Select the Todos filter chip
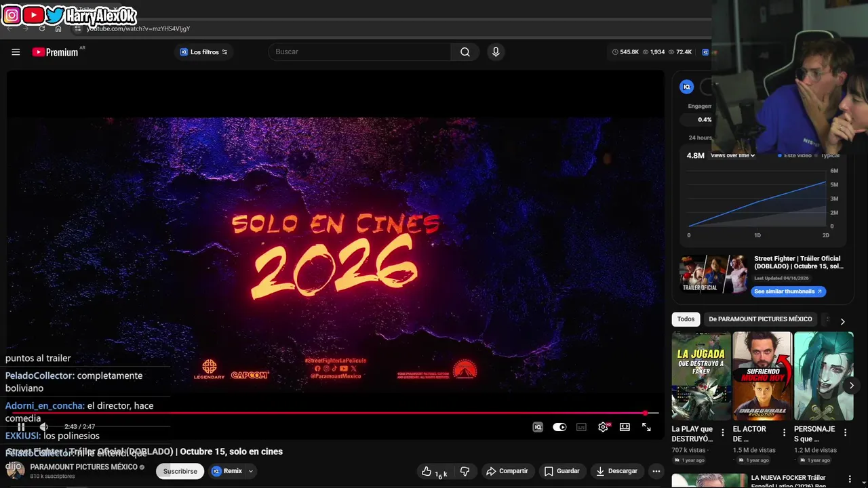Screen dimensions: 868x488 click(x=686, y=319)
